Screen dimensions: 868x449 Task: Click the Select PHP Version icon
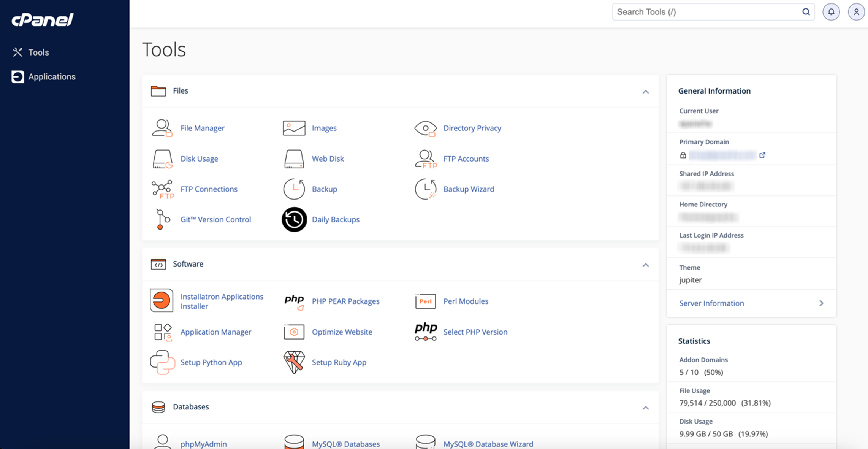click(425, 332)
